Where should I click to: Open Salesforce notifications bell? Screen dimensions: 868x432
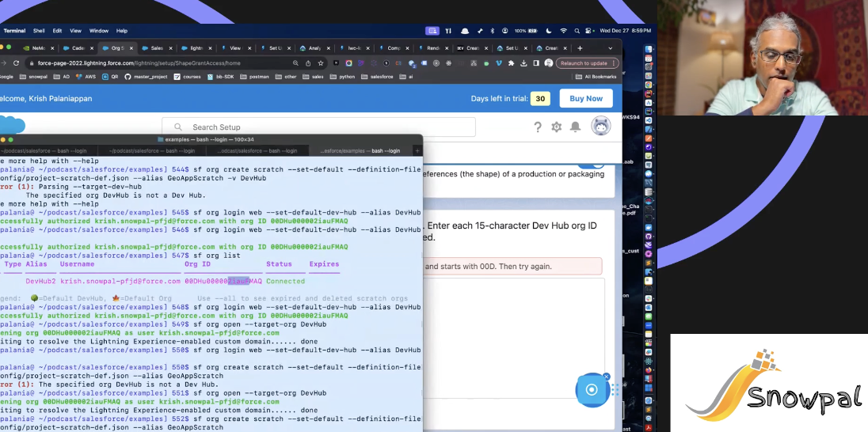pos(576,127)
